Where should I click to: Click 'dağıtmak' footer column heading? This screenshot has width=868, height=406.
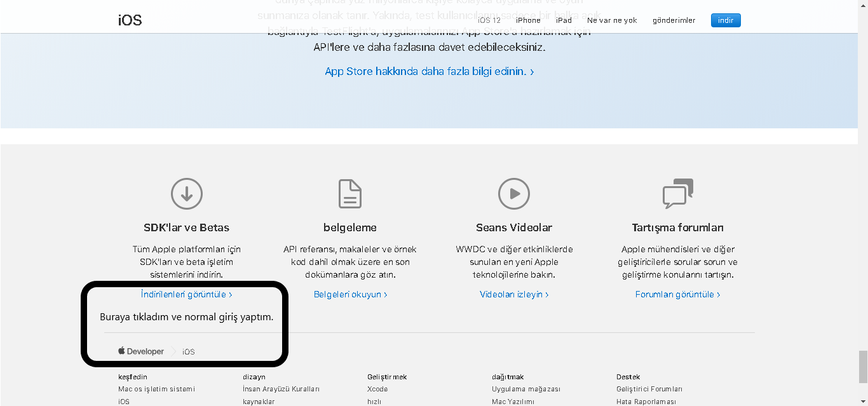(508, 377)
